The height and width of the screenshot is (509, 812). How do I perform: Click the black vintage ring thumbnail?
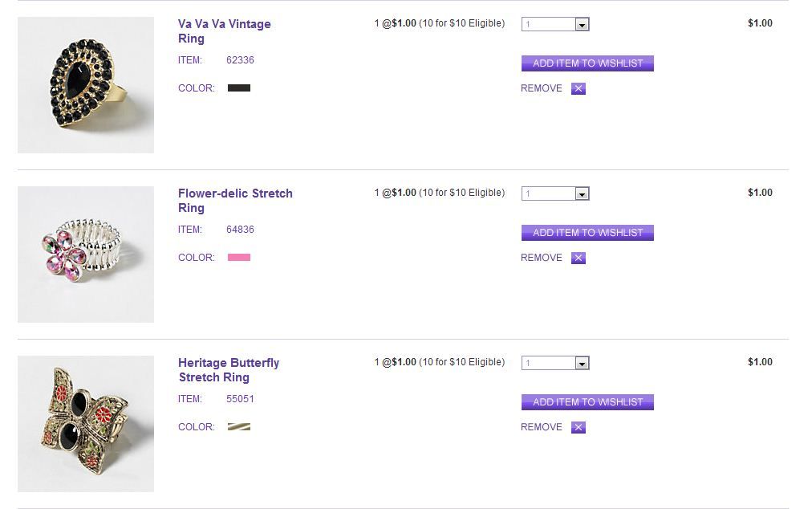click(x=86, y=85)
